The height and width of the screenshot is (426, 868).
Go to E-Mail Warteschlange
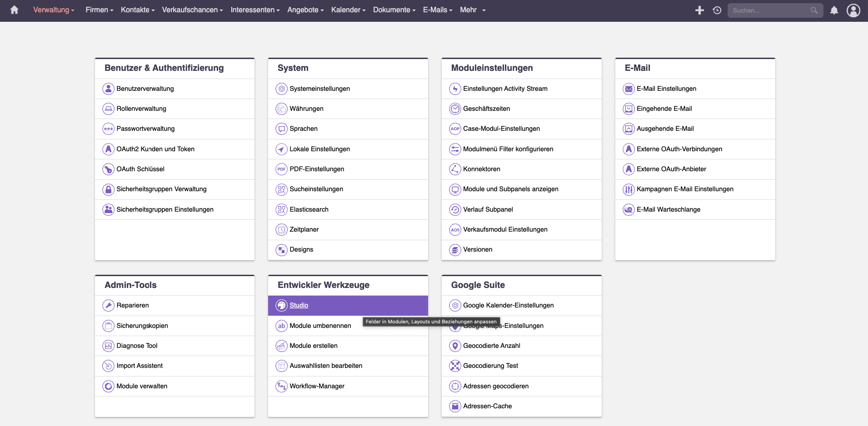coord(668,210)
